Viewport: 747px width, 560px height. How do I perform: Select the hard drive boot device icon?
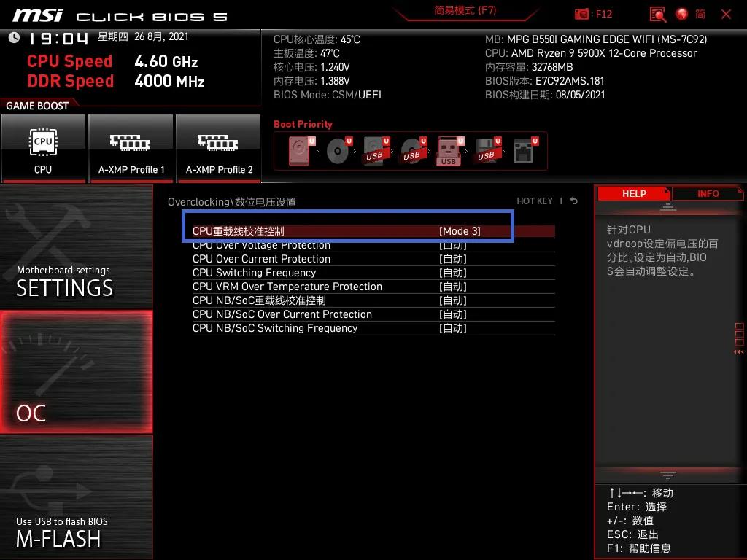point(299,151)
